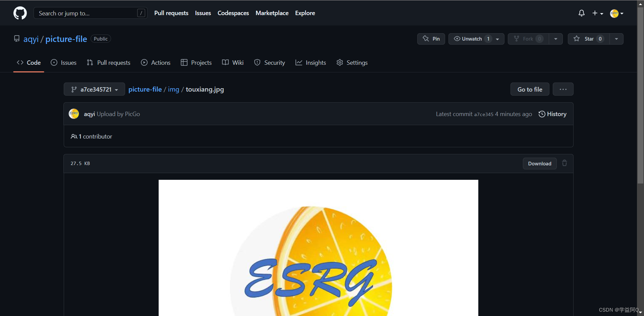Open the a7ce345721 branch selector

coord(94,89)
